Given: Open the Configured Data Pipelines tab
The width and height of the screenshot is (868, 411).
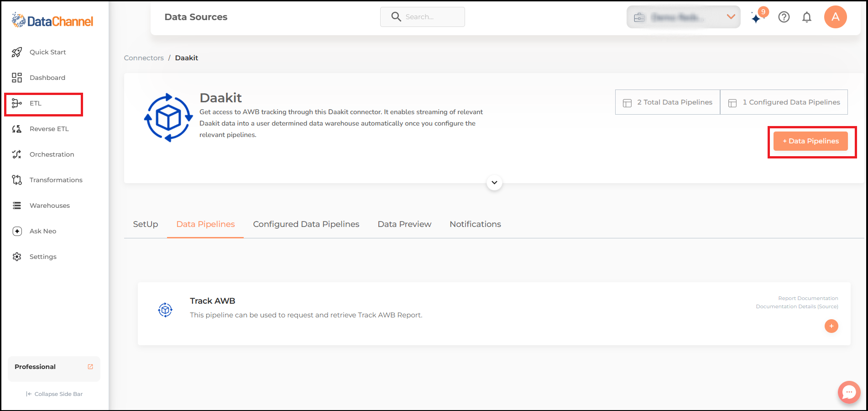Looking at the screenshot, I should click(306, 224).
